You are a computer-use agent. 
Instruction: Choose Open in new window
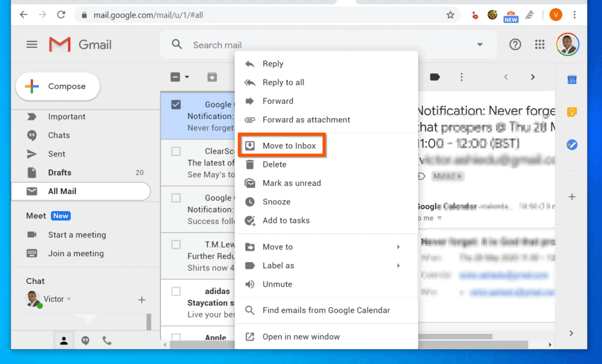(x=326, y=337)
